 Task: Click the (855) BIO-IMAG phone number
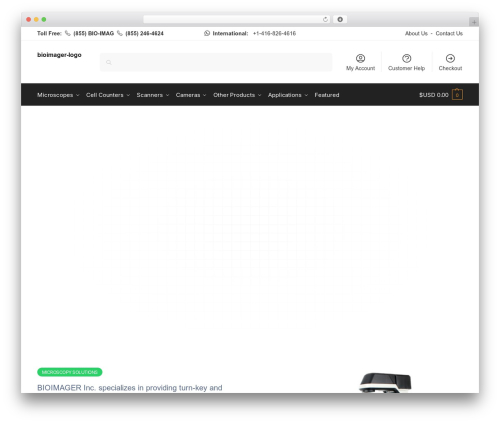tap(94, 33)
